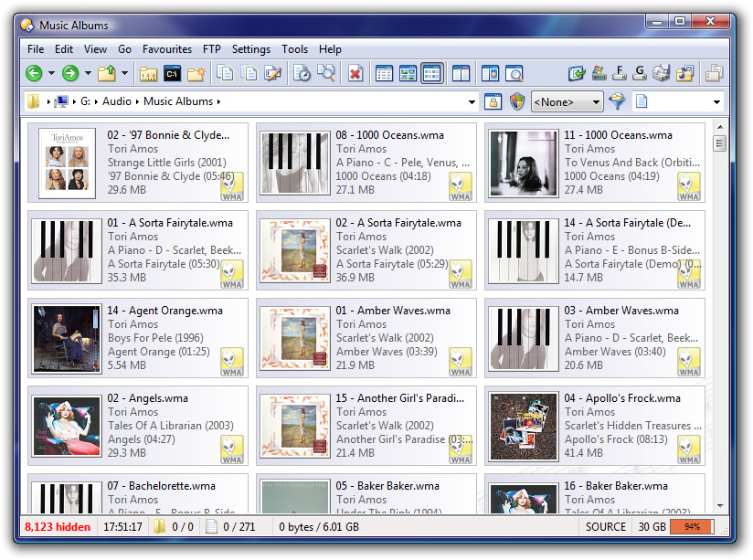753x560 pixels.
Task: Click the document with clock icon
Action: point(302,73)
